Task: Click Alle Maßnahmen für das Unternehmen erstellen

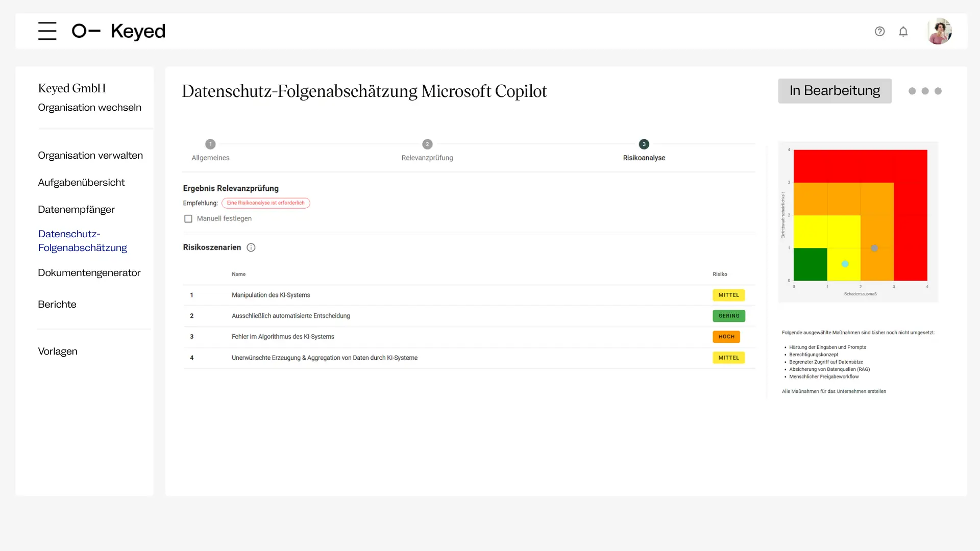Action: (x=834, y=392)
